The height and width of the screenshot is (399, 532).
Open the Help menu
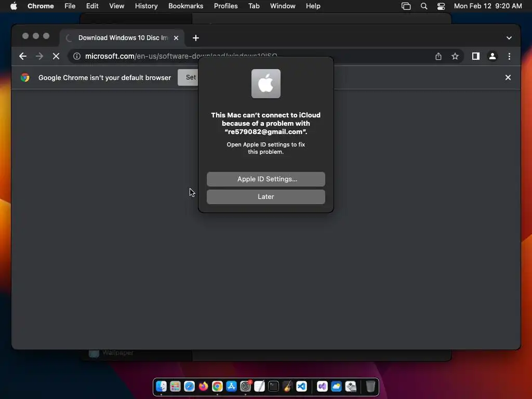pos(313,6)
